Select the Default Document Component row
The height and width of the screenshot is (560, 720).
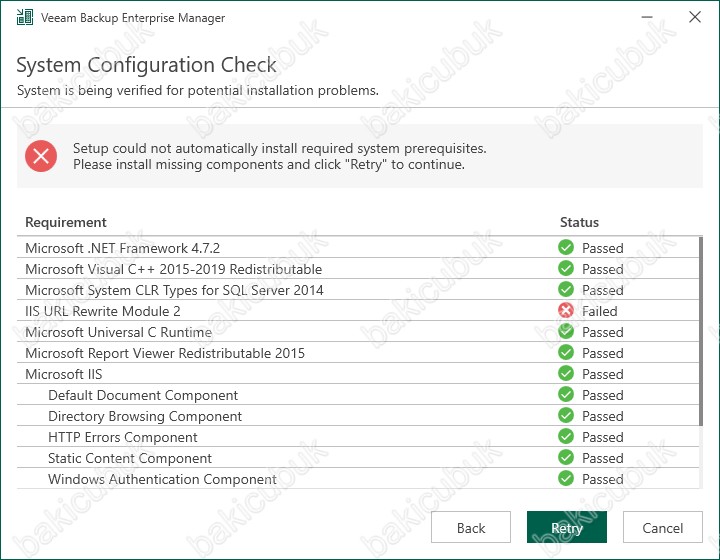click(358, 395)
